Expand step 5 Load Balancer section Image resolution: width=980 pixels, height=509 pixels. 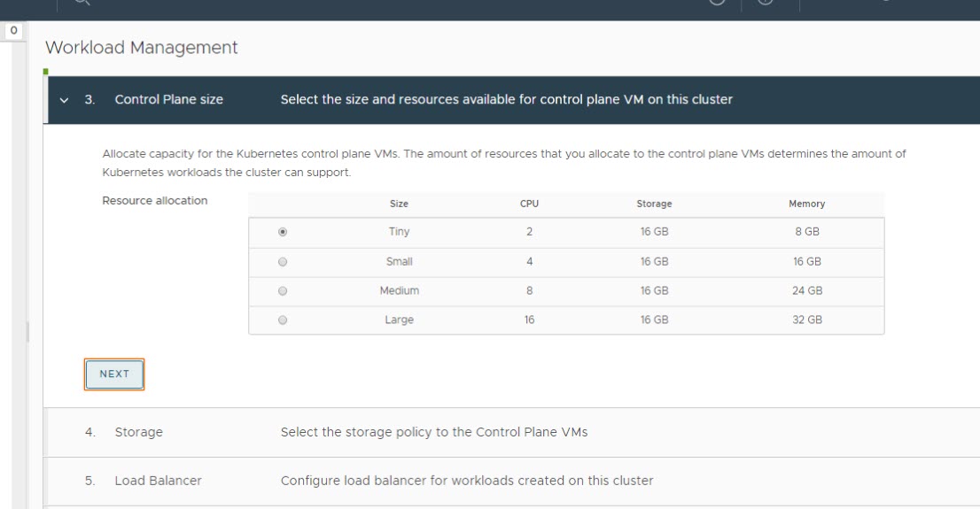tap(158, 481)
